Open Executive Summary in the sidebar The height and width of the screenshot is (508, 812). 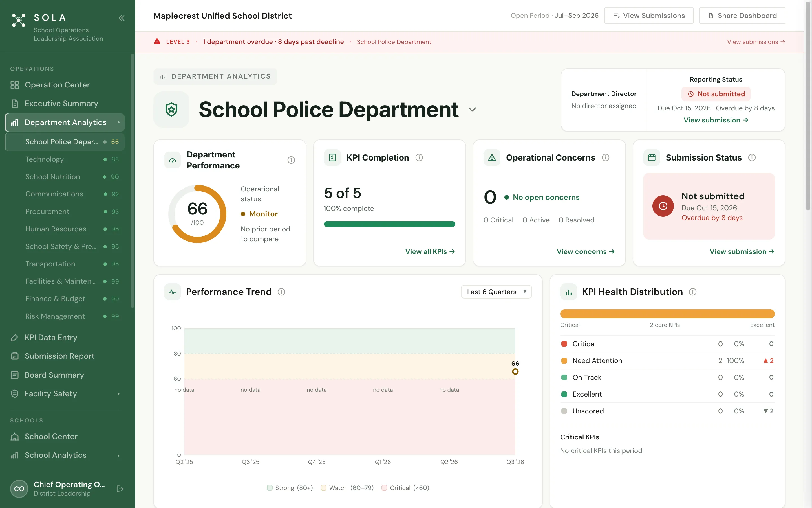(x=65, y=104)
